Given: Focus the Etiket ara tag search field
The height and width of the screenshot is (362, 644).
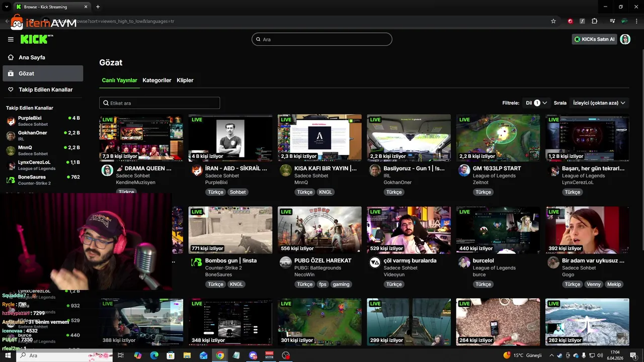Looking at the screenshot, I should point(159,103).
